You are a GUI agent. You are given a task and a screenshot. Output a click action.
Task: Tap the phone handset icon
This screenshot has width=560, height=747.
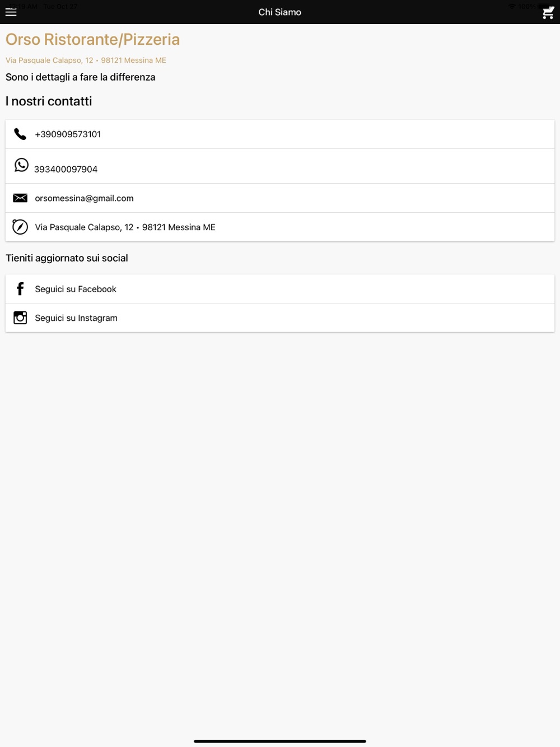tap(20, 134)
